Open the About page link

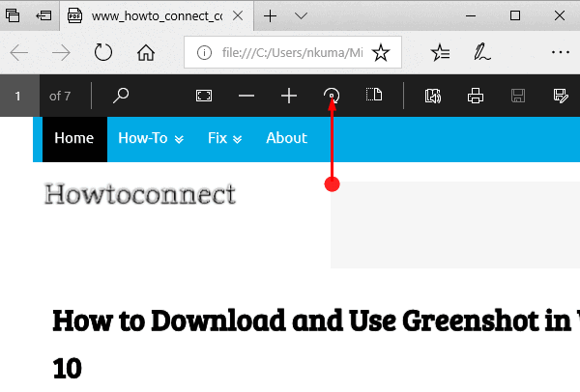tap(287, 138)
